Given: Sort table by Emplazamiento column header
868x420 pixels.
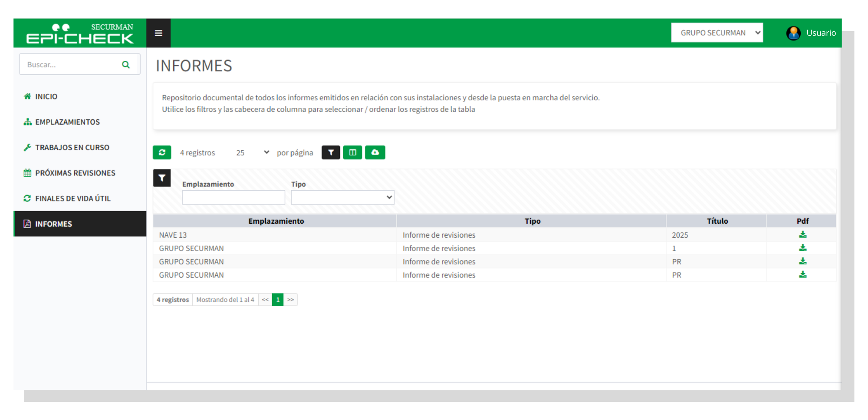Looking at the screenshot, I should point(276,221).
